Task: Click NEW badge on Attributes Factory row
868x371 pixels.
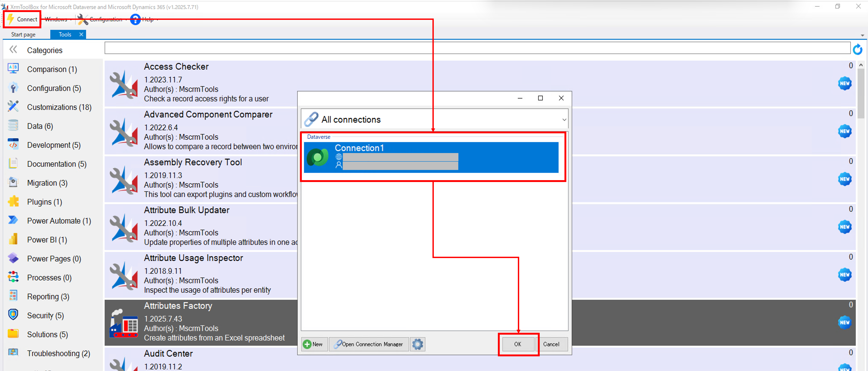Action: (844, 322)
